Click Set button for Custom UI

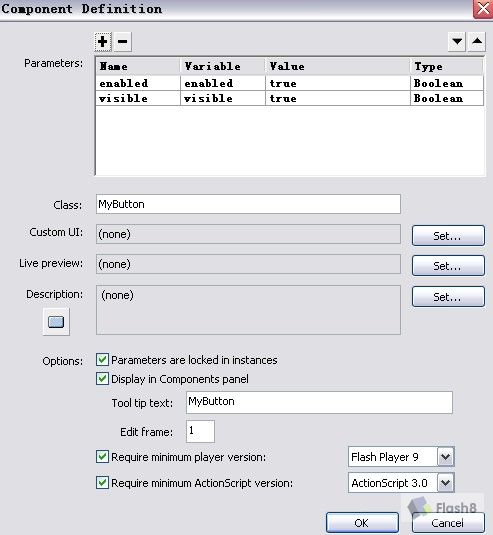click(448, 235)
